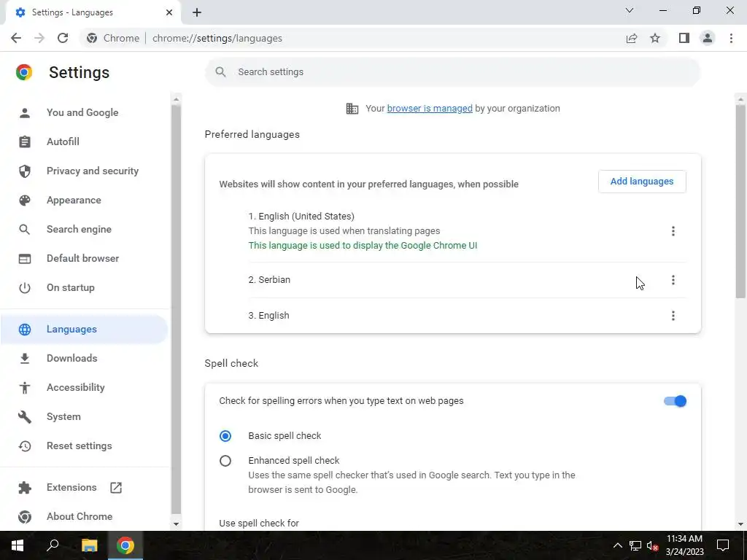Image resolution: width=747 pixels, height=560 pixels.
Task: Select Languages in the sidebar
Action: (x=83, y=329)
